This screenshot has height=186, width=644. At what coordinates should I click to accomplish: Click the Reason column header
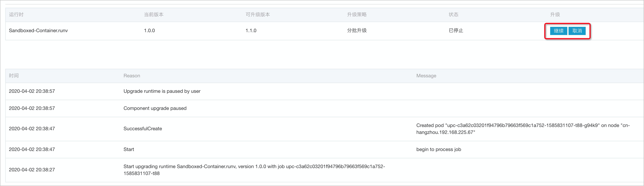click(x=132, y=75)
